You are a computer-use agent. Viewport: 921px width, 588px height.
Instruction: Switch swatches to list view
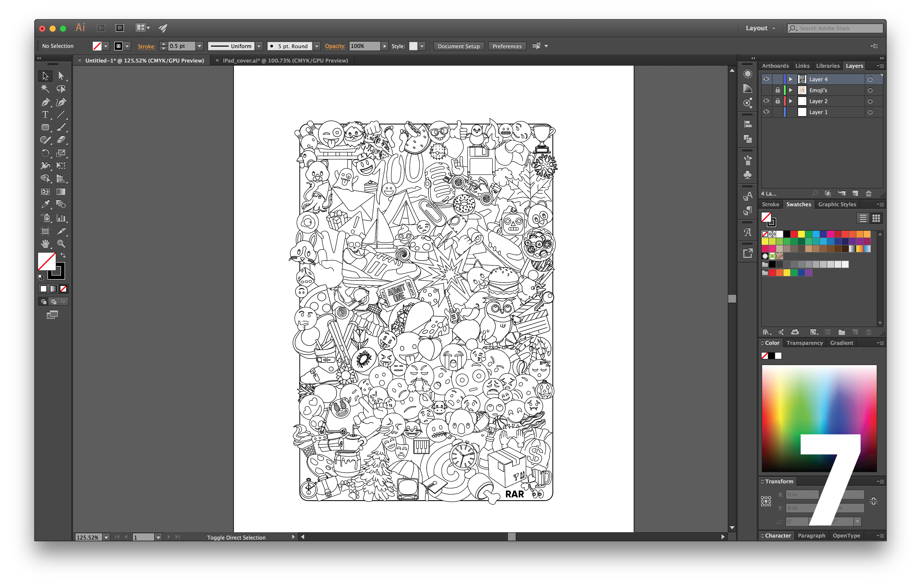coord(863,218)
